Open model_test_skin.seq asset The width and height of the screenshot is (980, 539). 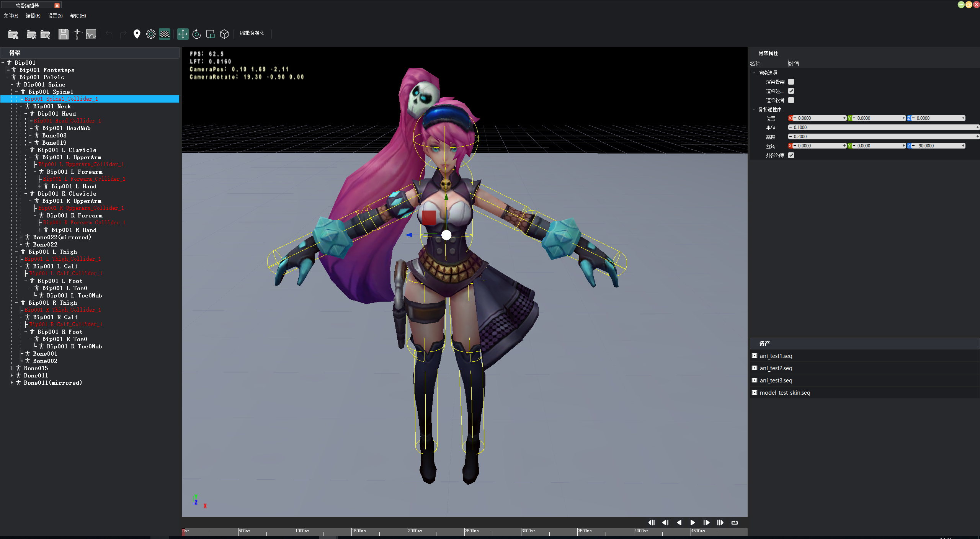tap(785, 393)
